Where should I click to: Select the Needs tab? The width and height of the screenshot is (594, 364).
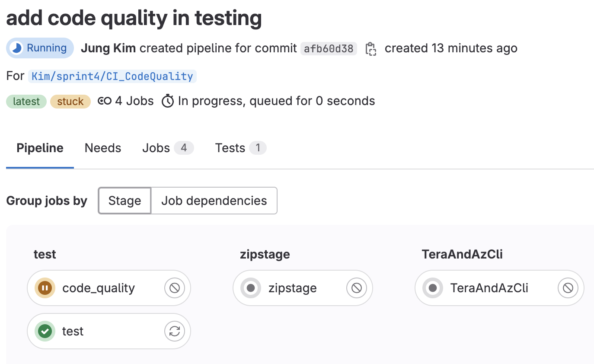pyautogui.click(x=102, y=148)
